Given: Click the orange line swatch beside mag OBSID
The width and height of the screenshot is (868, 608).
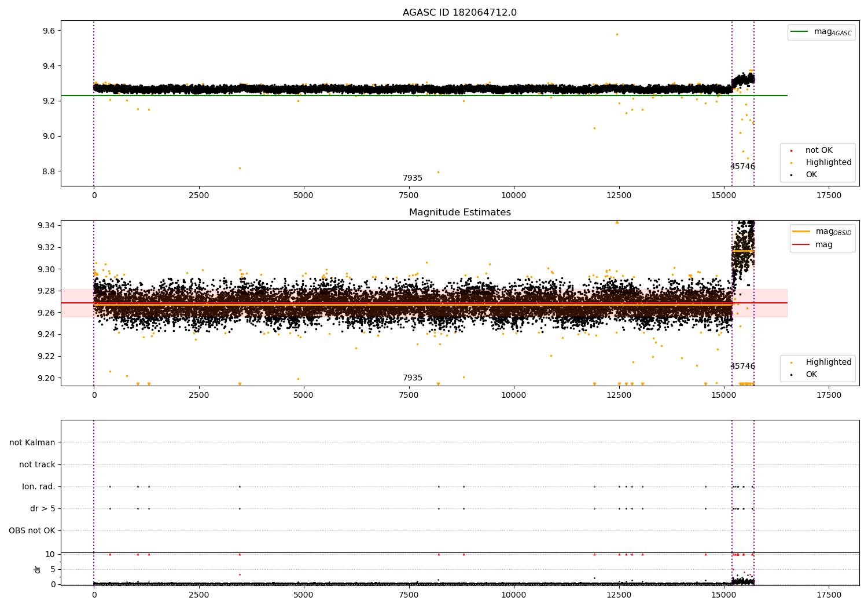Looking at the screenshot, I should pyautogui.click(x=801, y=232).
